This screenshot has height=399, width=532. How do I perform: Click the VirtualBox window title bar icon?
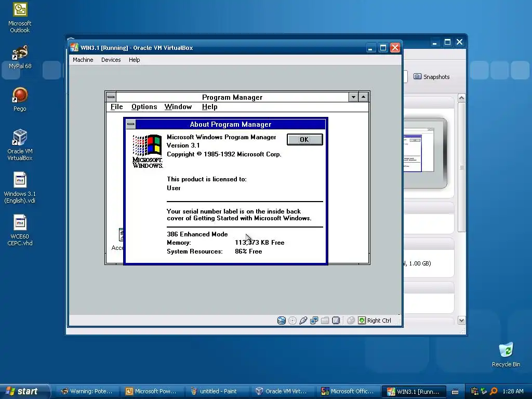74,47
